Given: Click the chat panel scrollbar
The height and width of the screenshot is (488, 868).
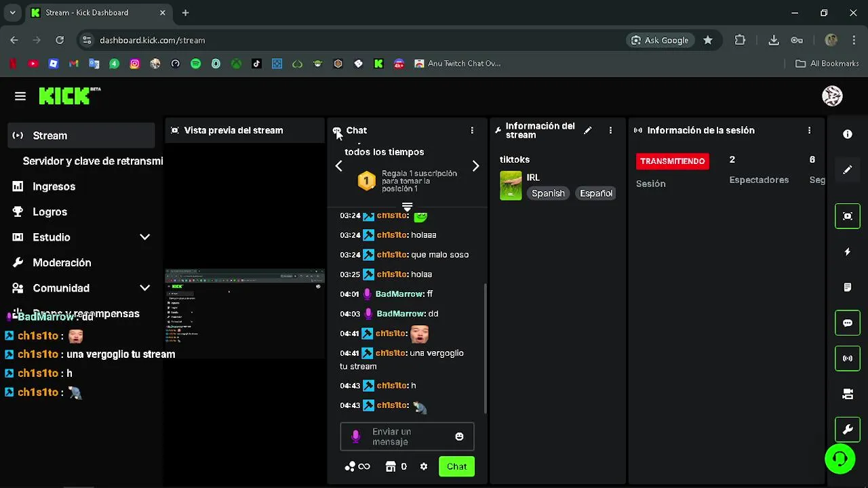Looking at the screenshot, I should click(x=486, y=348).
